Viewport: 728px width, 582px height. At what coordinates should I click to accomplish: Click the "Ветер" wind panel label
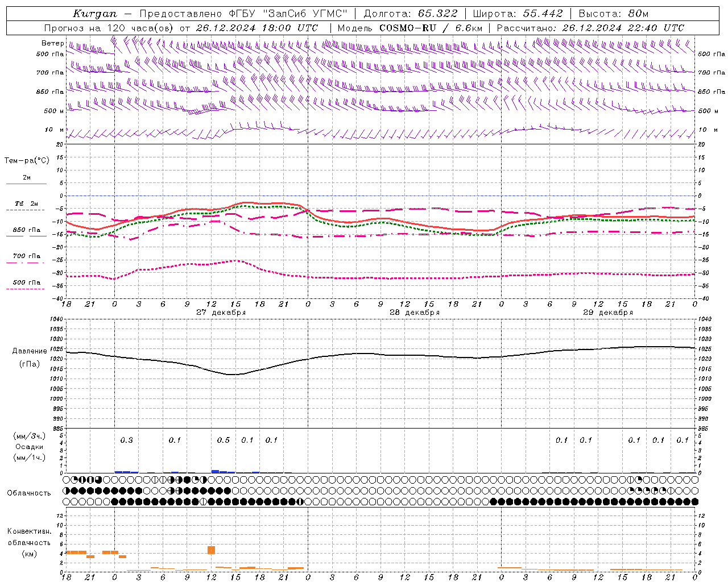[52, 43]
